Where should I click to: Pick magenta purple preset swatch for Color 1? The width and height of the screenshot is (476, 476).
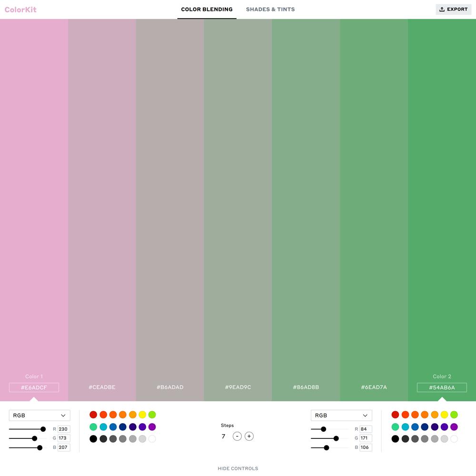pyautogui.click(x=152, y=427)
